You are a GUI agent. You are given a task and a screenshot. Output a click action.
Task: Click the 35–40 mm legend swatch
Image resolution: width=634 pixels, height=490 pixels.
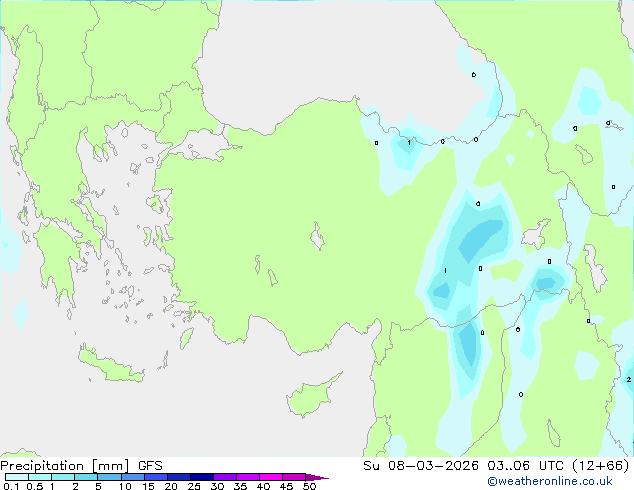(248, 477)
